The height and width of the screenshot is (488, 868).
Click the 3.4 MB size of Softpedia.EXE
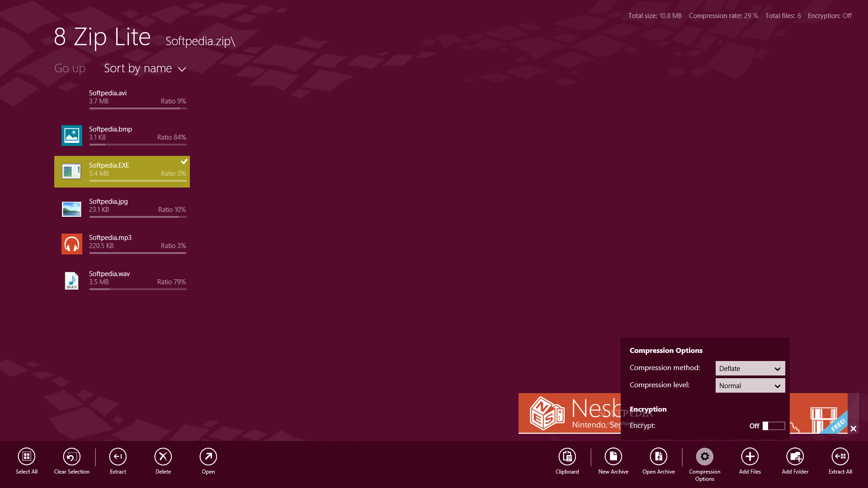[x=99, y=174]
